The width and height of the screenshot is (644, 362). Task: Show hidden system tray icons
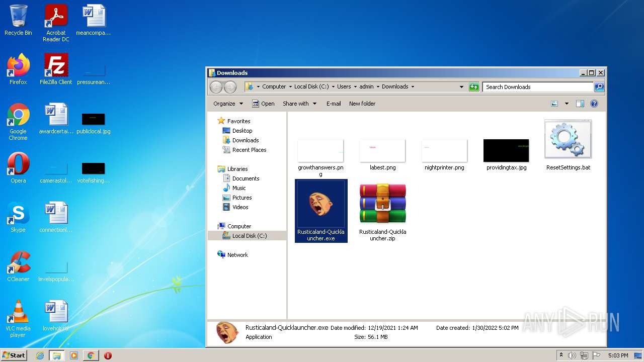click(561, 355)
